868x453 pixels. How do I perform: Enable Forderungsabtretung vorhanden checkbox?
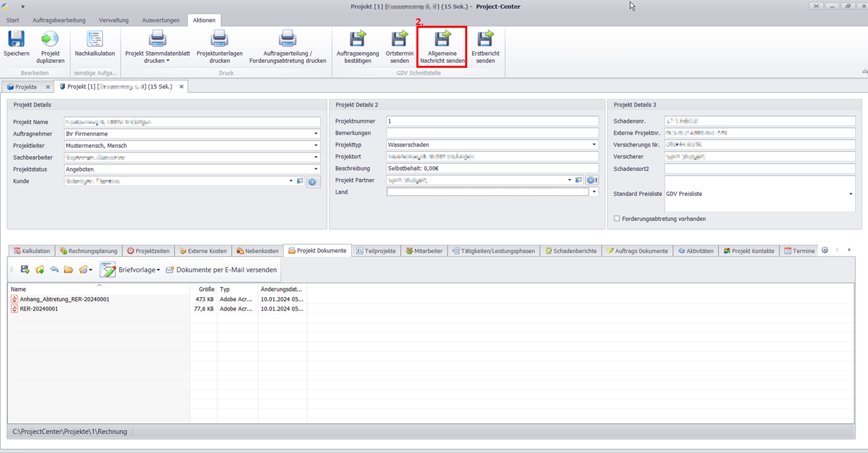click(x=616, y=218)
